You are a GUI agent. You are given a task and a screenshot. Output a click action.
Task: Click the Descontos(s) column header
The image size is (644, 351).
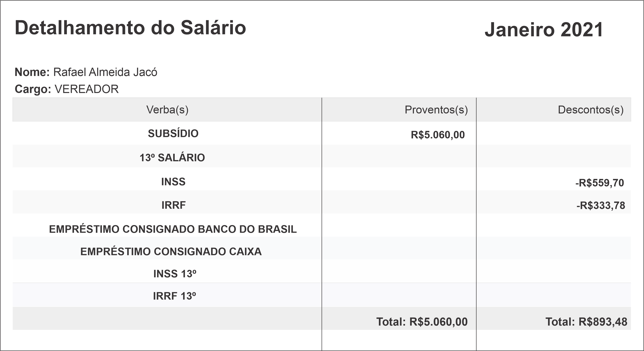591,110
